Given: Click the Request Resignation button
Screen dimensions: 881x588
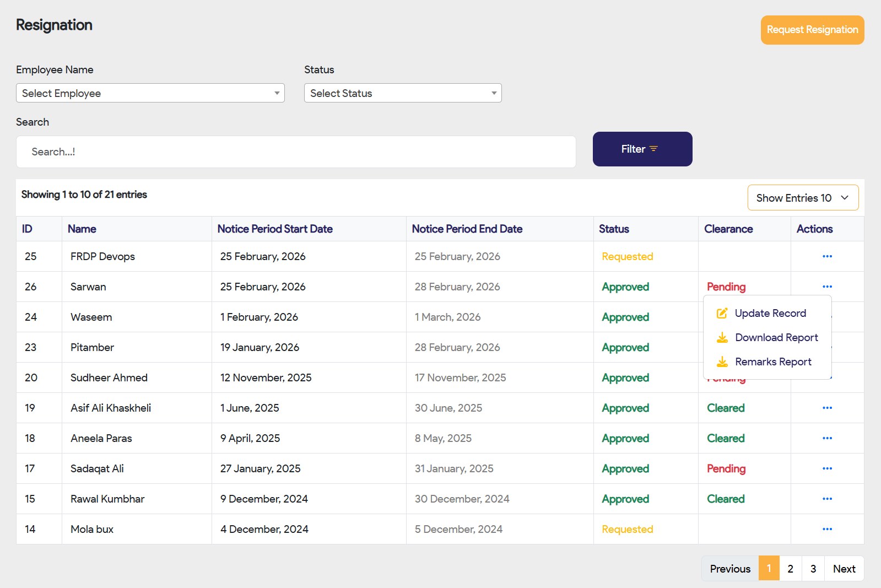Looking at the screenshot, I should point(812,30).
